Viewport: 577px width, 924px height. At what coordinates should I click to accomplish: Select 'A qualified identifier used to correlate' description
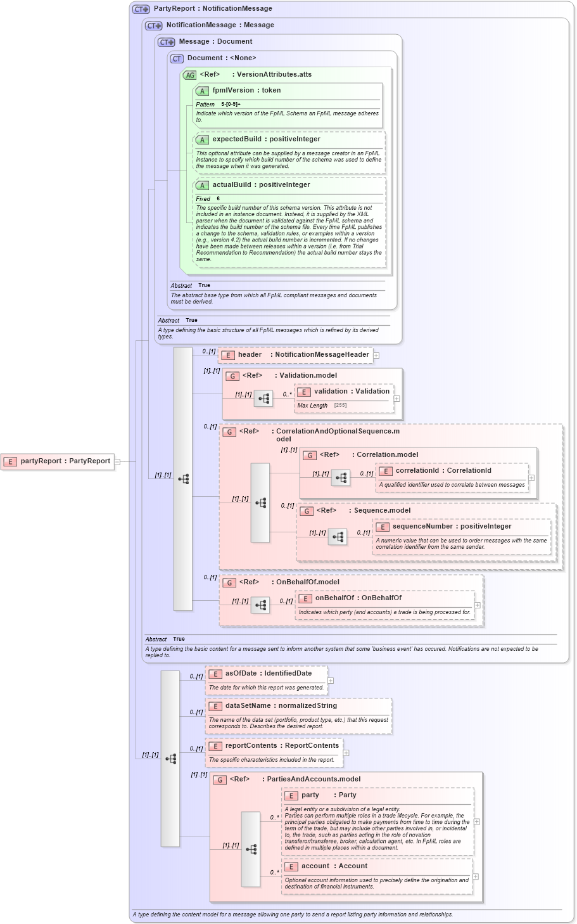[x=452, y=485]
